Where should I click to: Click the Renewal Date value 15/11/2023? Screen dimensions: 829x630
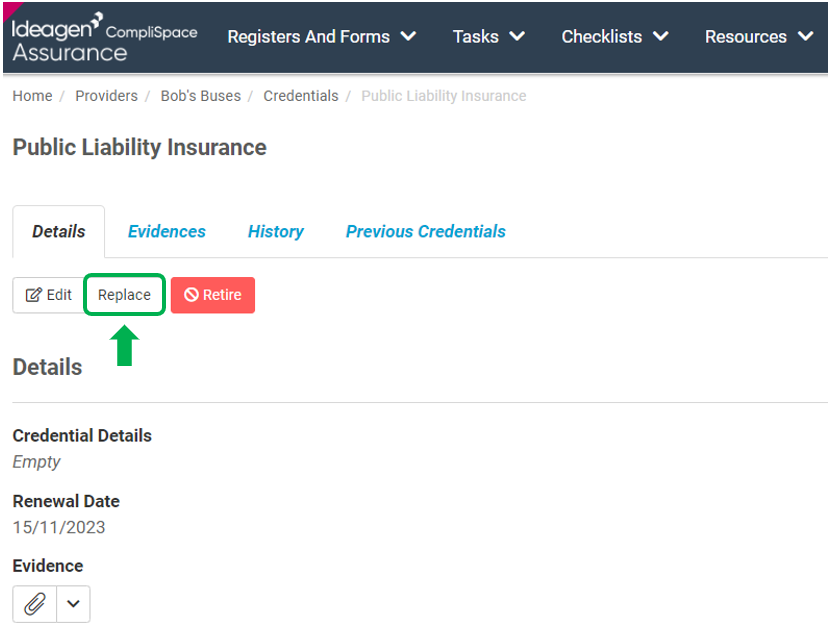pos(59,527)
